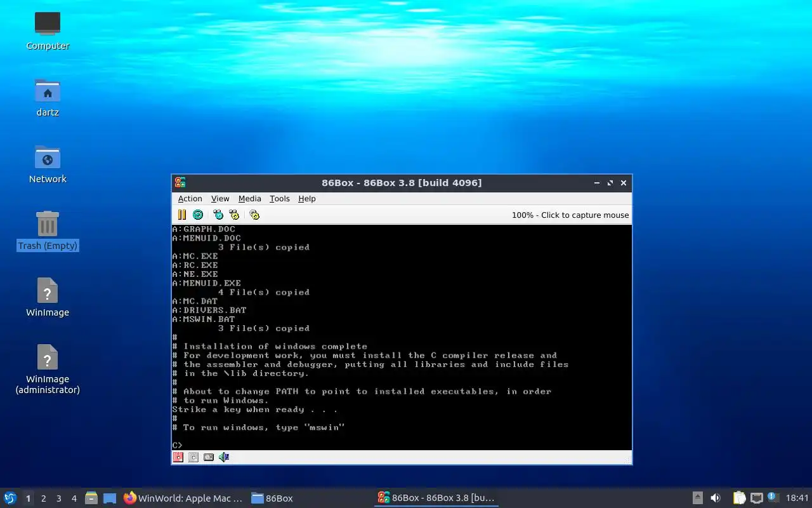This screenshot has width=812, height=508.
Task: Switch to workspace 2
Action: coord(43,498)
